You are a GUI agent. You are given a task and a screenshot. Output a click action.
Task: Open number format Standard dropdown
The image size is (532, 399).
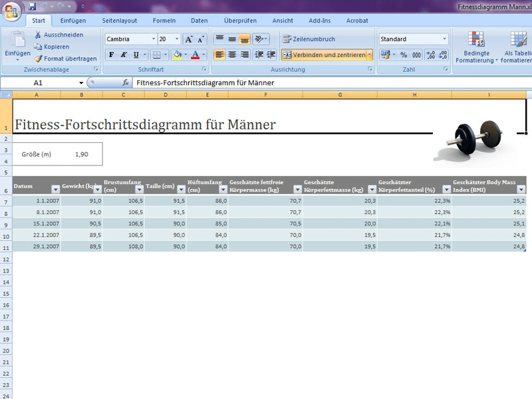pyautogui.click(x=444, y=39)
